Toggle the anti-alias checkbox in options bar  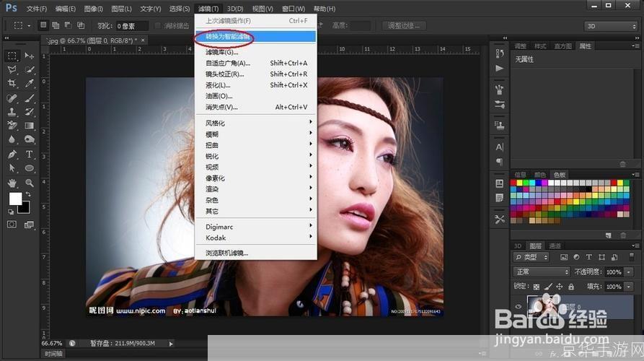pos(158,25)
